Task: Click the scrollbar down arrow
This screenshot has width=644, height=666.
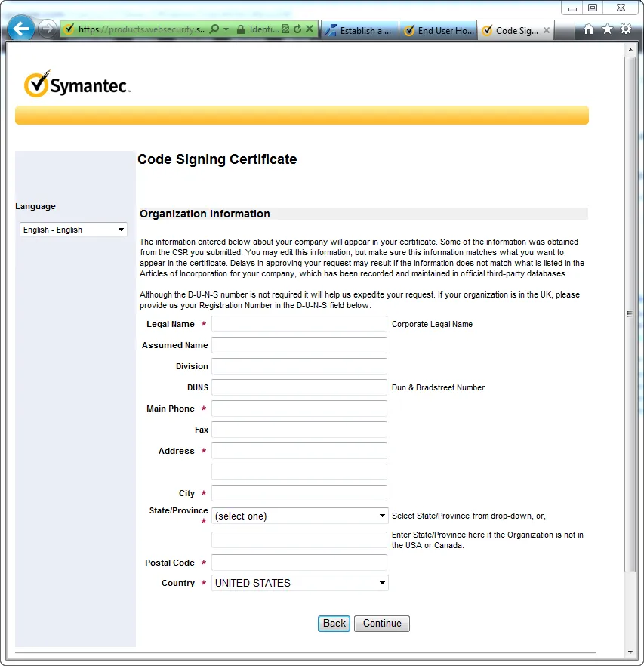Action: tap(630, 652)
